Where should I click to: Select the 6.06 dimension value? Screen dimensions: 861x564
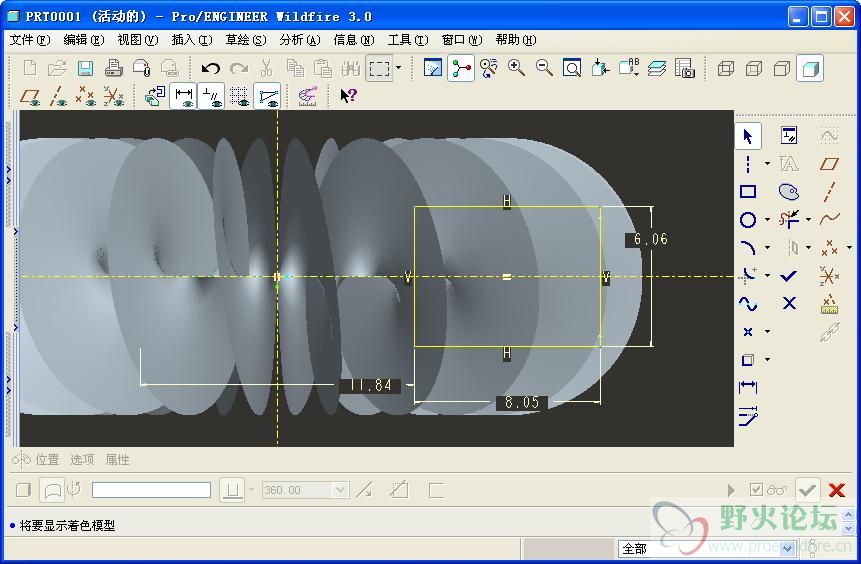coord(651,239)
